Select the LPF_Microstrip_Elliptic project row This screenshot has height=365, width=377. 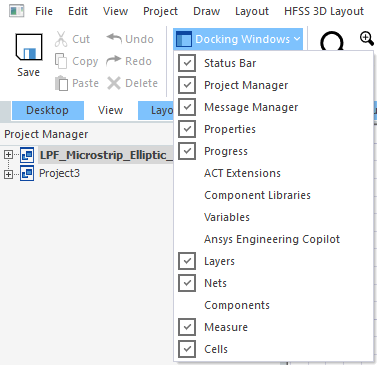point(106,155)
